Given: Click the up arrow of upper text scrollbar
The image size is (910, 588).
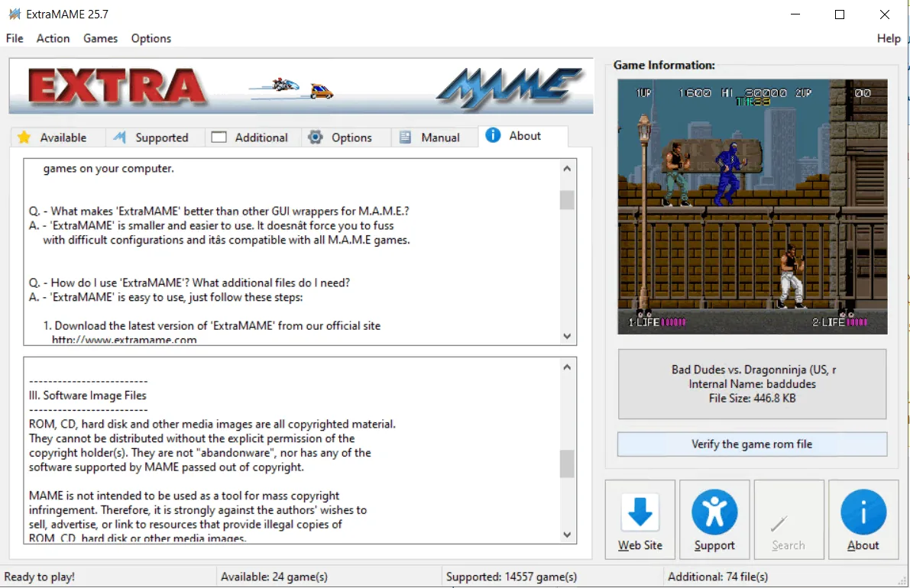Looking at the screenshot, I should click(567, 169).
